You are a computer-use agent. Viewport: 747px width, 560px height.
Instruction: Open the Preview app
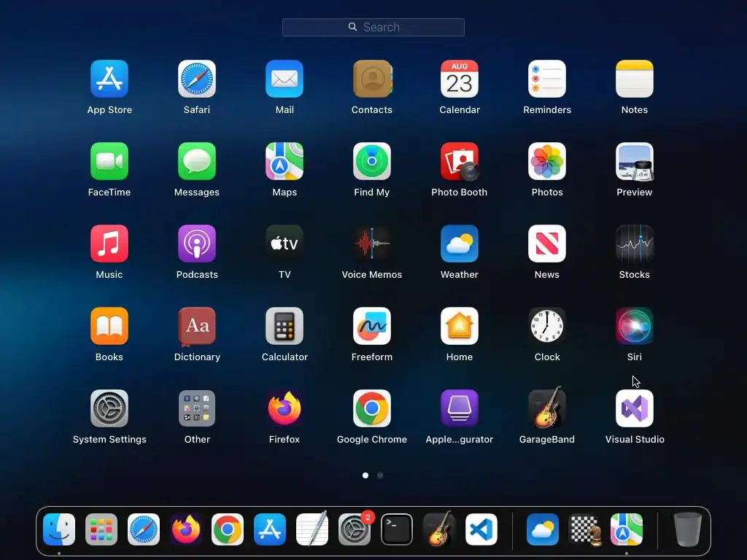(x=635, y=161)
